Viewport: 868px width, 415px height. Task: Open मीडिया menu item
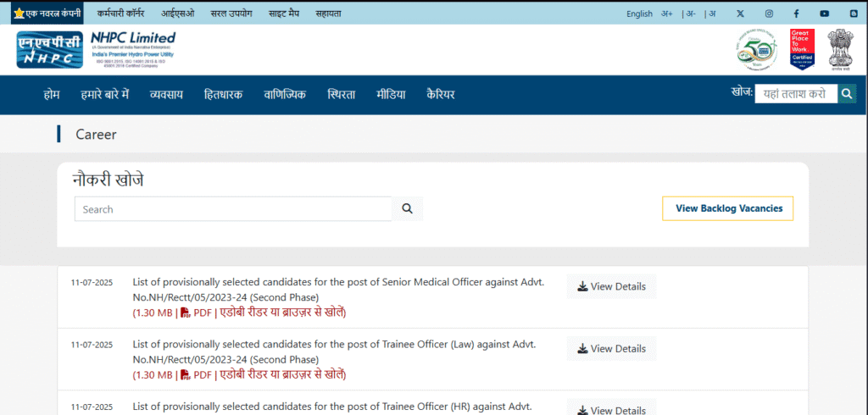[x=391, y=95]
